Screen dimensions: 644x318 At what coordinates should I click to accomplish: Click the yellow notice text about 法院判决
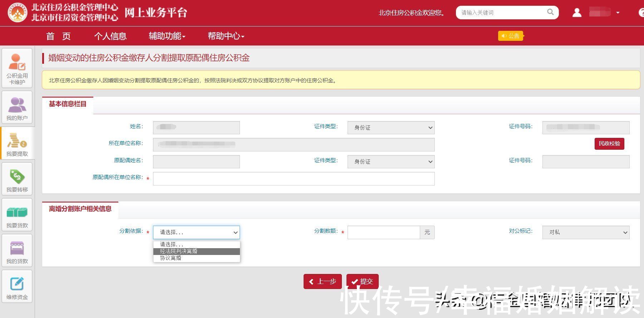click(x=193, y=81)
